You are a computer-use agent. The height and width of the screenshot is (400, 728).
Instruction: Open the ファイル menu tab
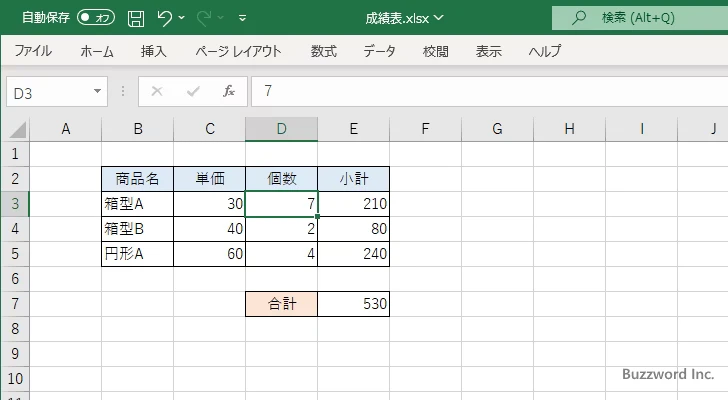click(33, 51)
